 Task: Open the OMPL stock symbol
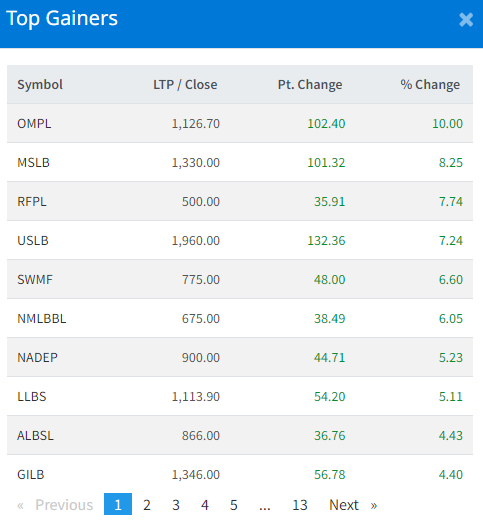click(x=34, y=124)
